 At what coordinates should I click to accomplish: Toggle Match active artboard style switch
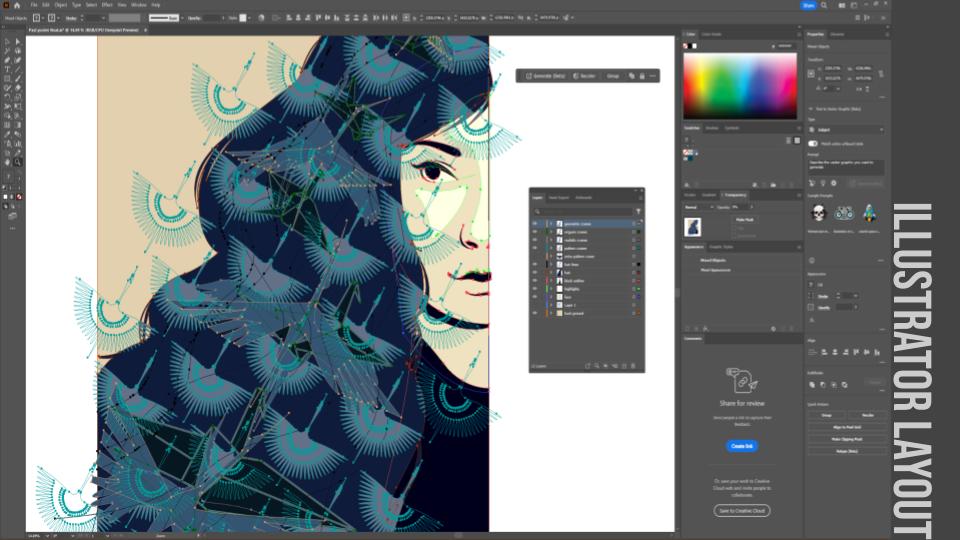(812, 143)
